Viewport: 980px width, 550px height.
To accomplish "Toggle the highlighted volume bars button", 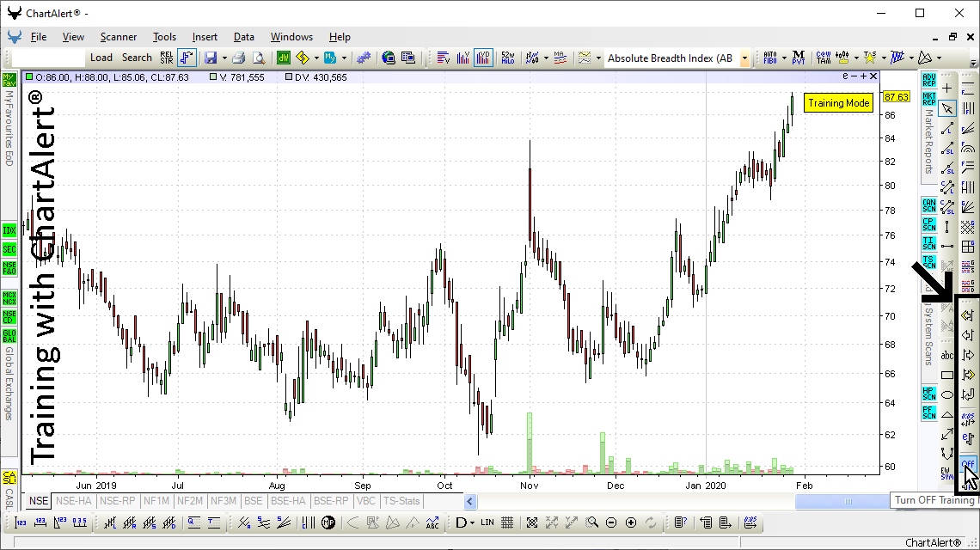I will pos(483,58).
